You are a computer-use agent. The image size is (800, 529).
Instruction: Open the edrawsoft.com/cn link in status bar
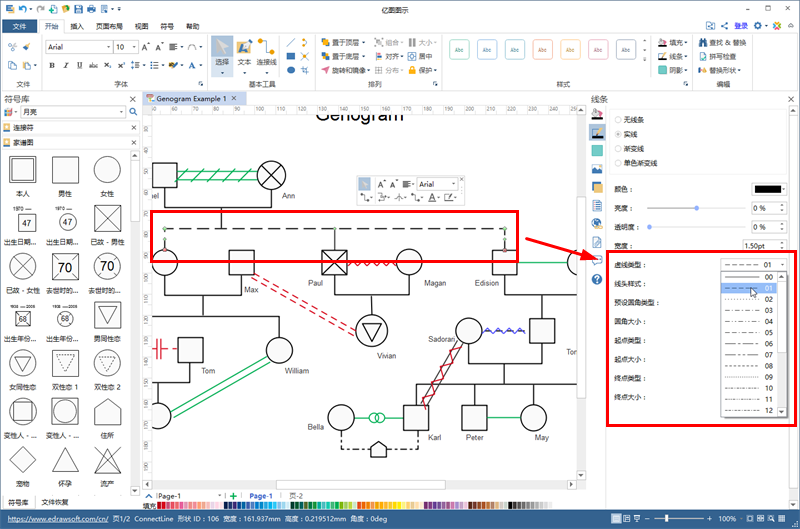click(x=58, y=519)
